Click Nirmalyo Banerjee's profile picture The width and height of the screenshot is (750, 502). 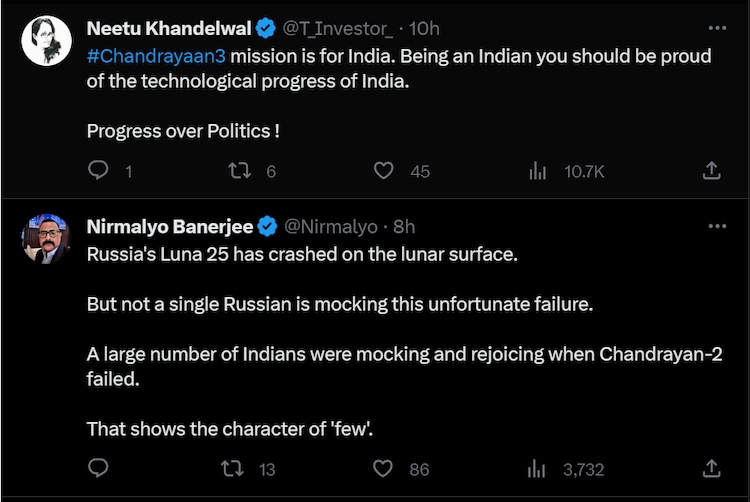point(46,238)
